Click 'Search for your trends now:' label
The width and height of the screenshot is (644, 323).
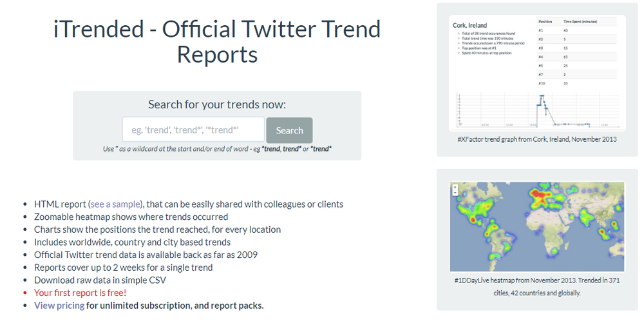click(217, 104)
